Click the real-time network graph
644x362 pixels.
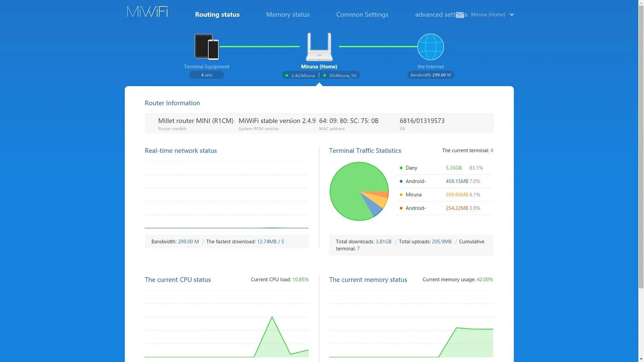pyautogui.click(x=227, y=195)
